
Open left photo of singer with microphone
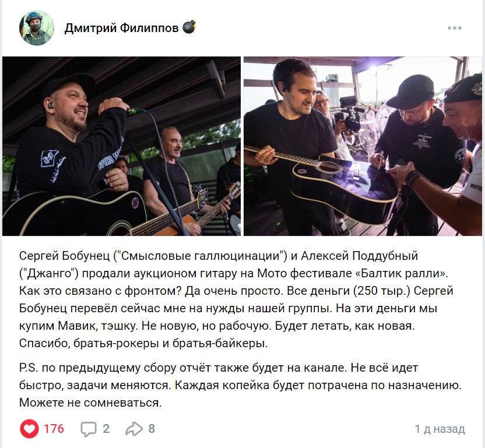(x=122, y=146)
